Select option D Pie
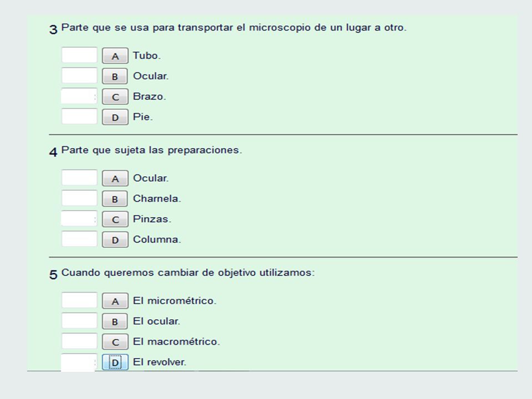 click(115, 117)
